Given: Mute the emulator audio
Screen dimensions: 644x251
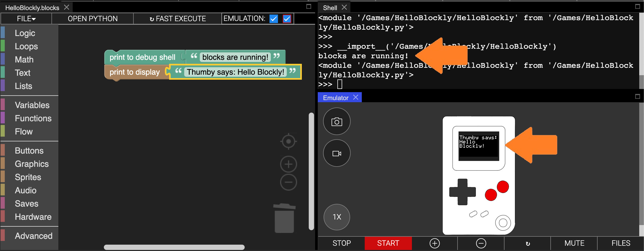Looking at the screenshot, I should pos(574,243).
